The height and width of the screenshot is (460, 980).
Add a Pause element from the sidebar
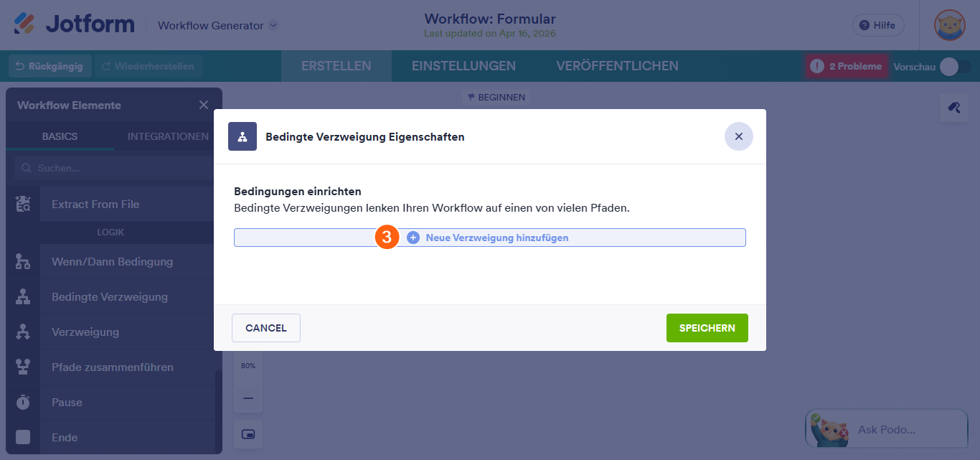coord(67,402)
